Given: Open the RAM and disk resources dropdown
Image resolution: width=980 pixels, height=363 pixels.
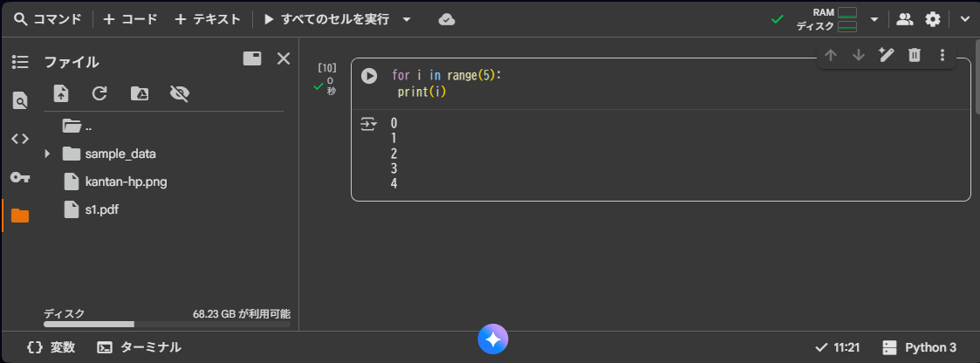Looking at the screenshot, I should 874,19.
